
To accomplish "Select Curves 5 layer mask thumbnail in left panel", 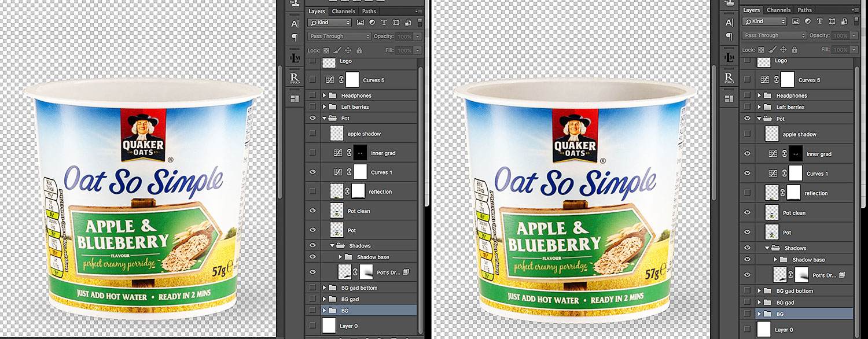I will point(352,80).
